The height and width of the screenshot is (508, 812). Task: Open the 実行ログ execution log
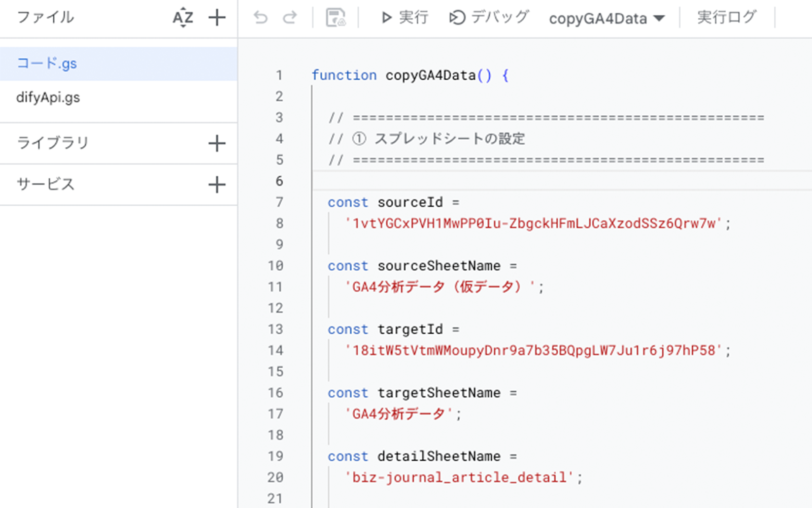727,17
